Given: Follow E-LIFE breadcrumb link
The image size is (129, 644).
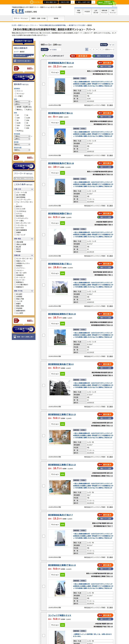Looking at the screenshot, I should coord(14,25).
